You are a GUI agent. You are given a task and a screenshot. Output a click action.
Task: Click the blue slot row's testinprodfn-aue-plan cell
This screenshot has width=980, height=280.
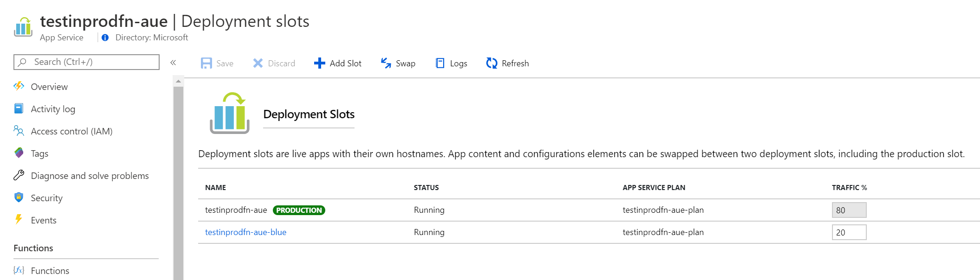point(663,232)
